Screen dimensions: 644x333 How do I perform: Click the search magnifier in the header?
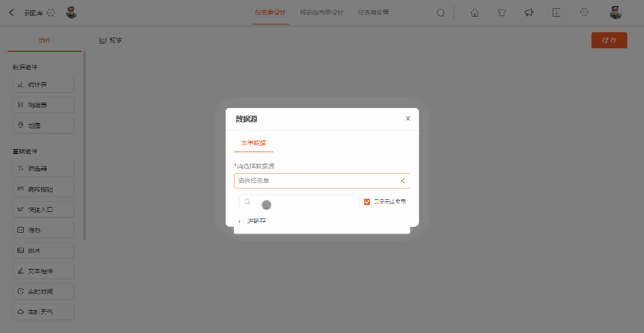(x=440, y=13)
